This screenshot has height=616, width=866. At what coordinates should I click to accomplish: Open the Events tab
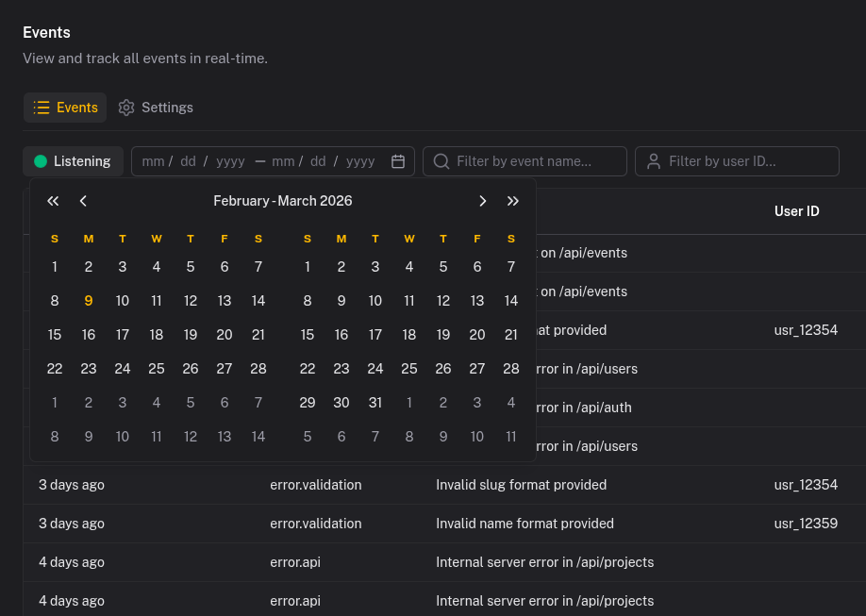click(65, 108)
